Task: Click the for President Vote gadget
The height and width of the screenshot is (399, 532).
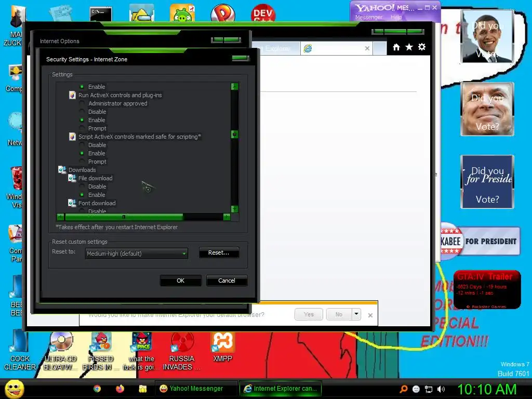Action: click(x=487, y=181)
